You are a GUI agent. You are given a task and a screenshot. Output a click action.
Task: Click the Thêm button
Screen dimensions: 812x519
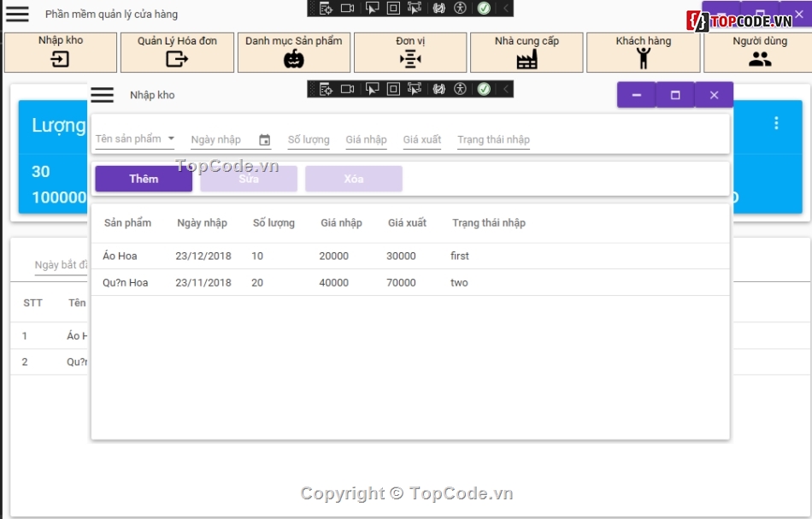pos(144,179)
